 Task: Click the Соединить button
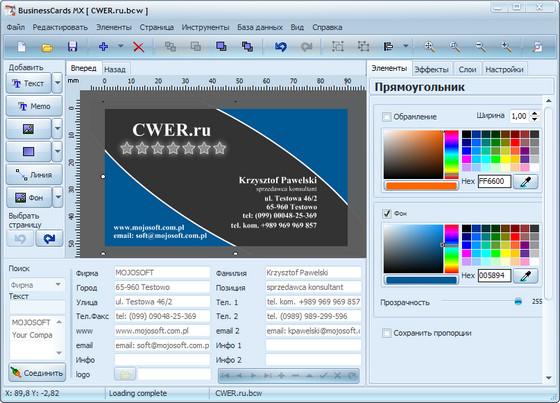[37, 373]
